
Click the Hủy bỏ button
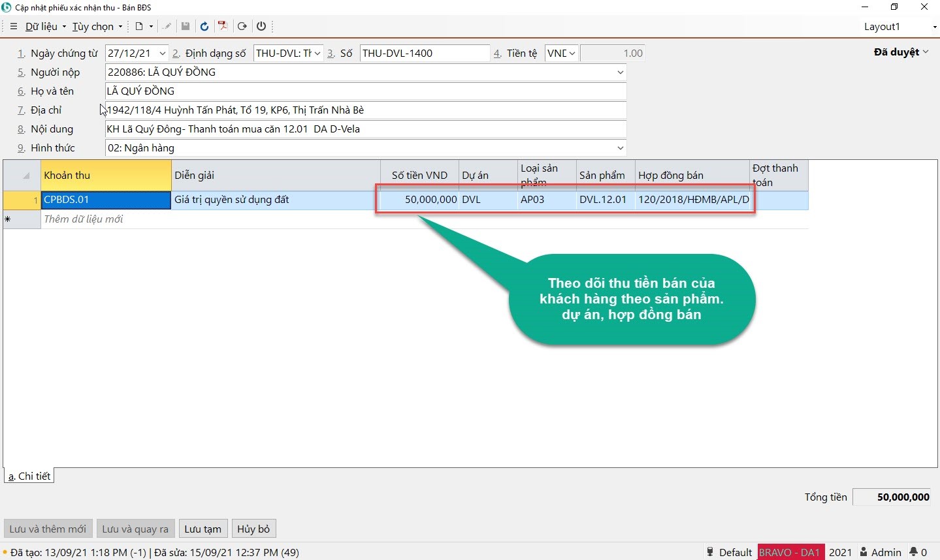click(253, 529)
